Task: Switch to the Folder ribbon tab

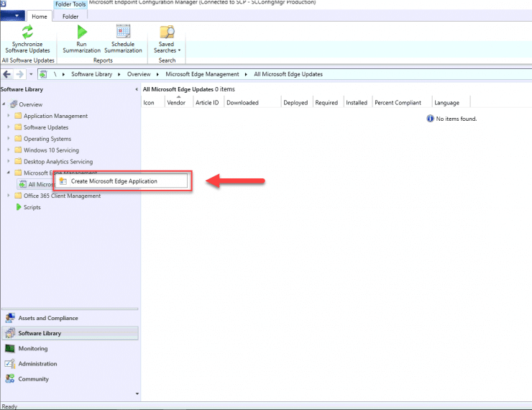Action: coord(70,16)
